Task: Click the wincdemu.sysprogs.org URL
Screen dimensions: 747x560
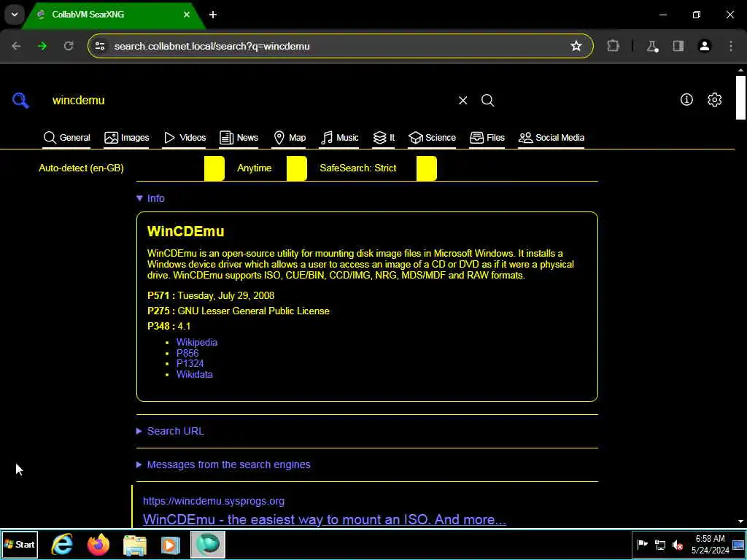Action: [214, 501]
